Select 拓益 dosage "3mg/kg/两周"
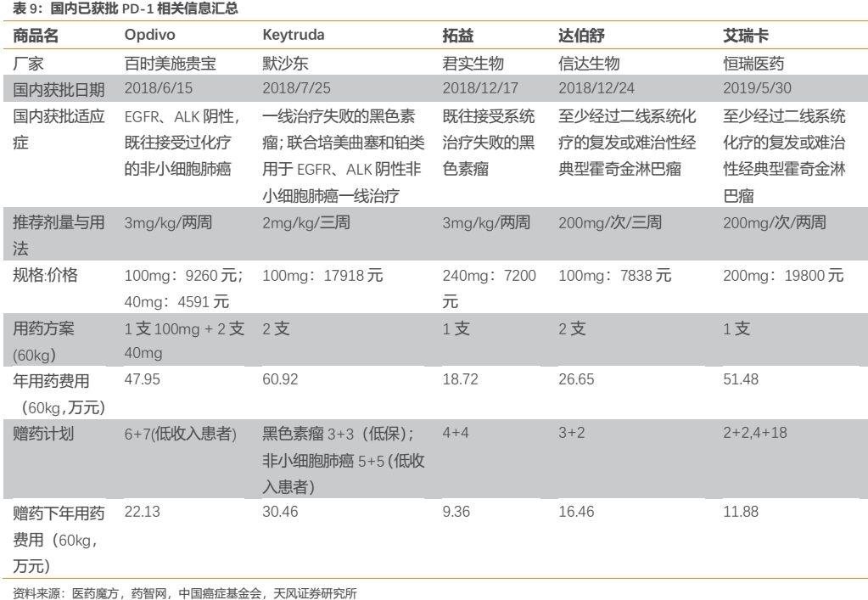This screenshot has height=600, width=868. 486,222
